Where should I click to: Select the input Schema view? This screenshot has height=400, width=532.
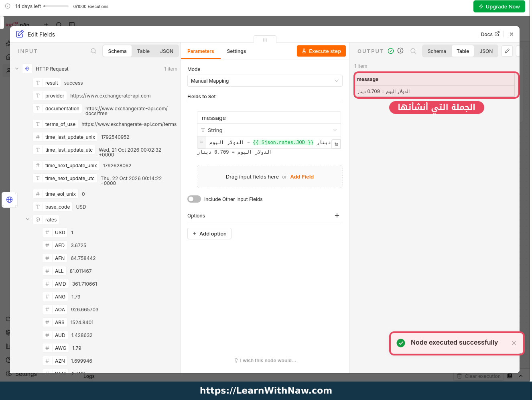[x=117, y=51]
